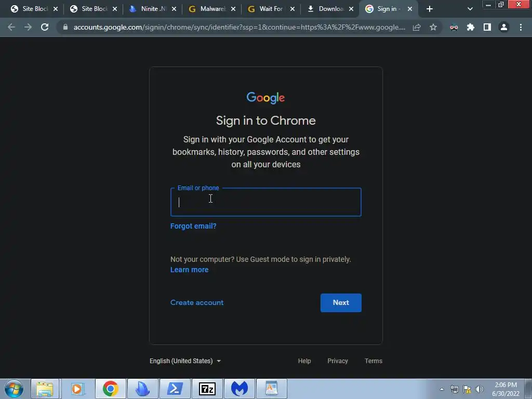
Task: Open Windows Explorer from the taskbar
Action: point(45,389)
